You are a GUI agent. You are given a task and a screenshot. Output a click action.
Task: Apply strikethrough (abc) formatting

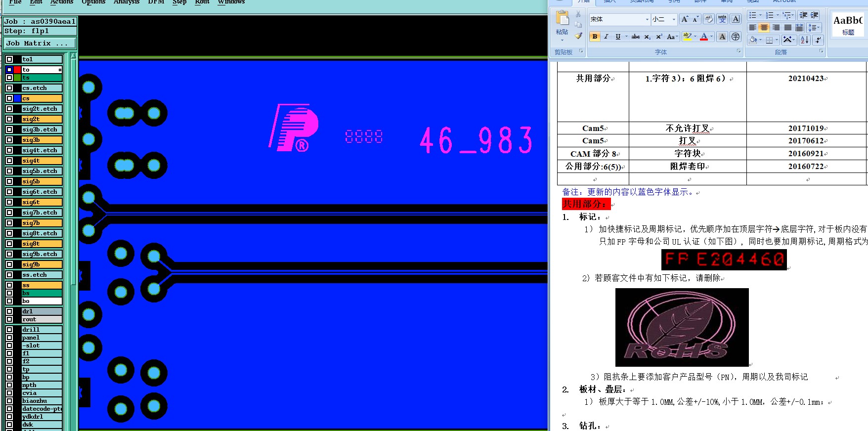tap(636, 37)
